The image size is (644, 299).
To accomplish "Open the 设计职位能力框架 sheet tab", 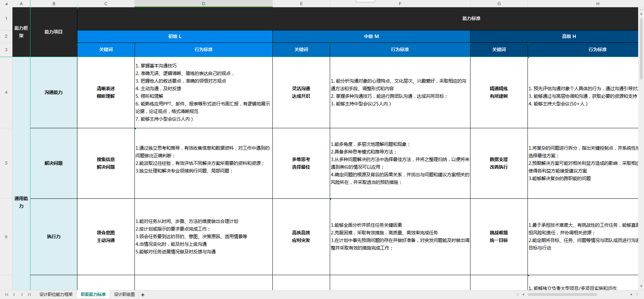I will [56, 295].
